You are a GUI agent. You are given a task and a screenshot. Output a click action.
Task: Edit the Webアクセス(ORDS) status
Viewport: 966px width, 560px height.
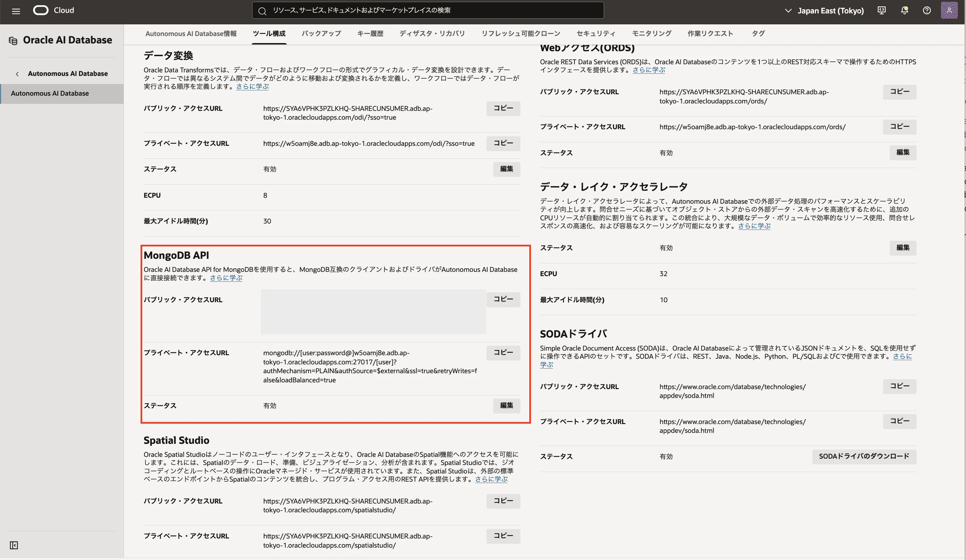pyautogui.click(x=903, y=153)
